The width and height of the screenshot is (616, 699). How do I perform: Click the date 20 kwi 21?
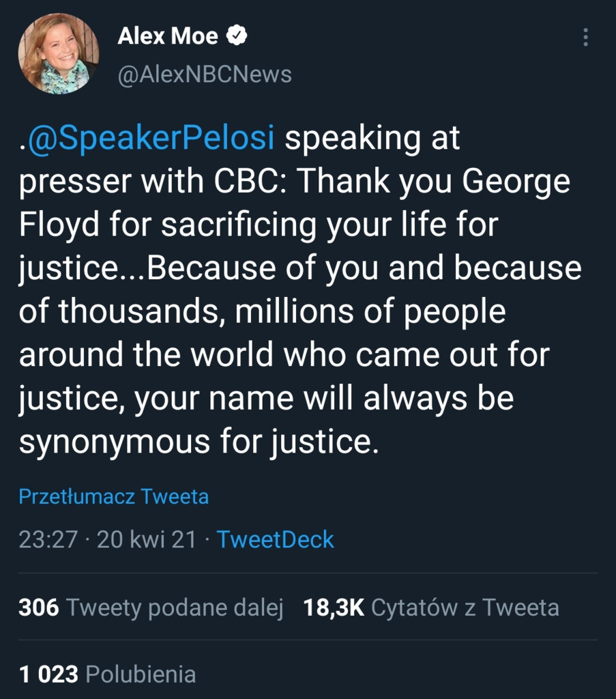(x=147, y=540)
